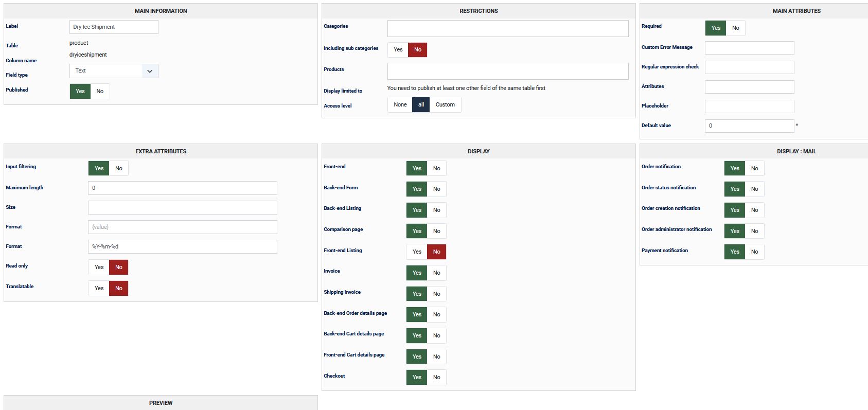Open the Field type dropdown
Viewport: 868px width, 410px height.
114,71
